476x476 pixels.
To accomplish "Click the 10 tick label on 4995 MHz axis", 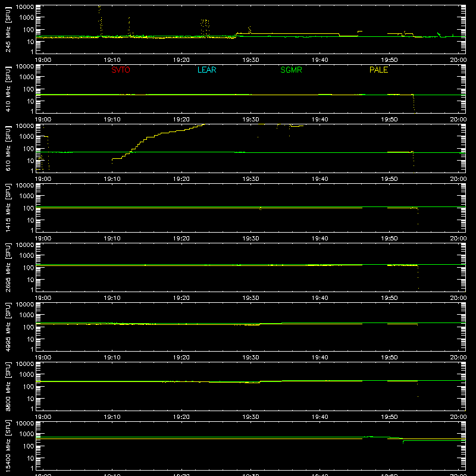I will coord(30,339).
